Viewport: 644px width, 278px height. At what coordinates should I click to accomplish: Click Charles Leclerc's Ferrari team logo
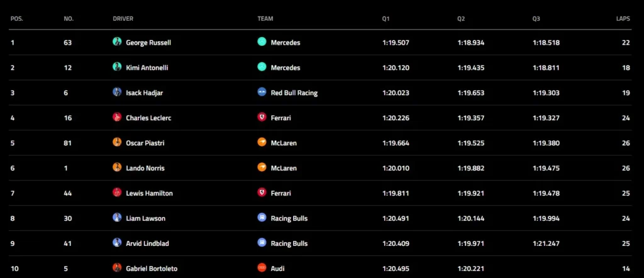(x=262, y=118)
